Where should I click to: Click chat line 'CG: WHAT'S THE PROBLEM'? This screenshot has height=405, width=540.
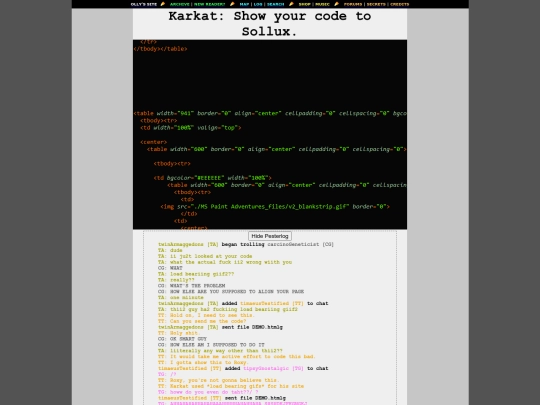coord(191,286)
